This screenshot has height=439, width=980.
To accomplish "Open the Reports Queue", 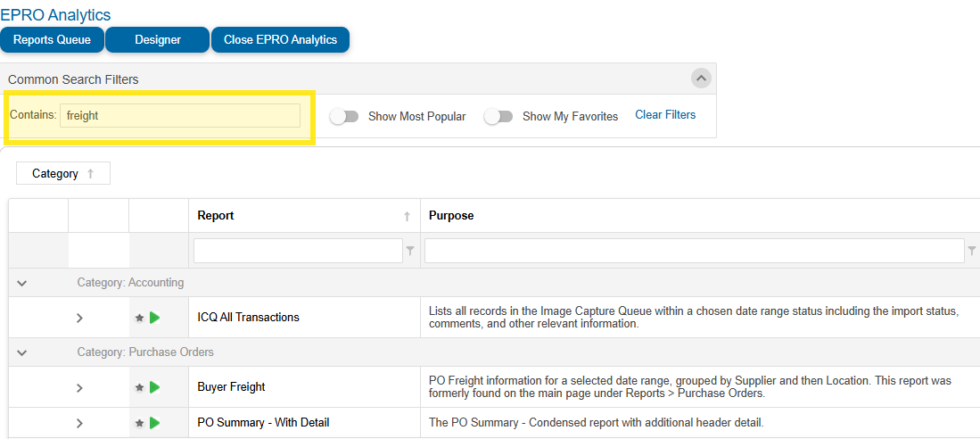I will pyautogui.click(x=52, y=40).
